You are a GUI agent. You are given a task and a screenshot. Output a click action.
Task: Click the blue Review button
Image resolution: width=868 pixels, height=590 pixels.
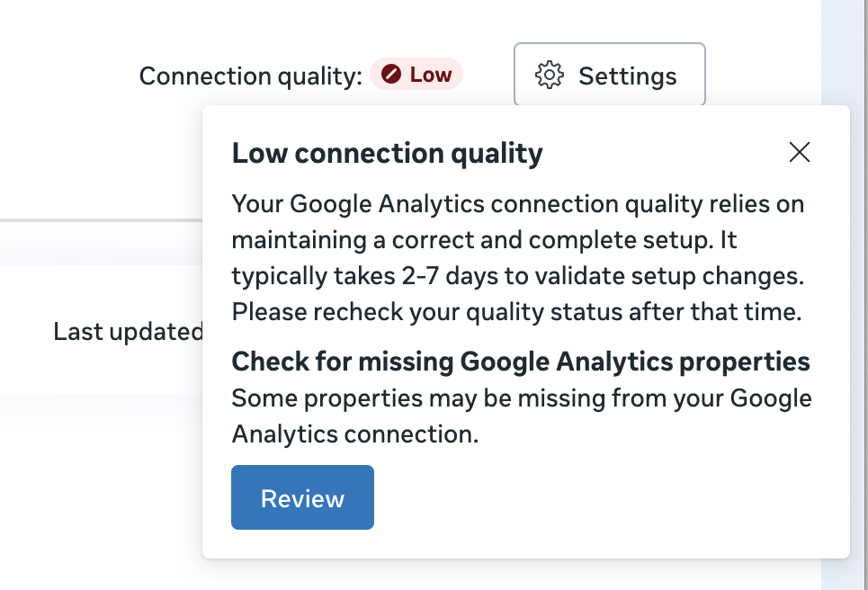[x=303, y=497]
